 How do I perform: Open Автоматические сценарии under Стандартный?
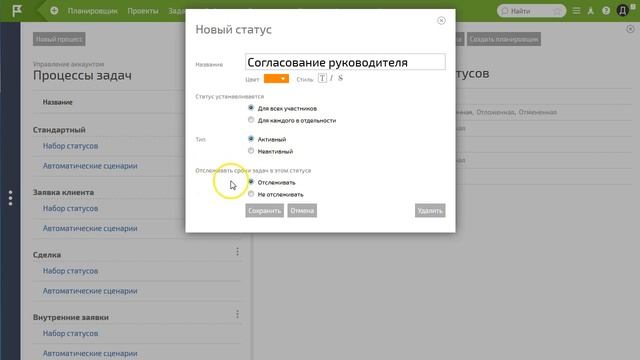[90, 166]
